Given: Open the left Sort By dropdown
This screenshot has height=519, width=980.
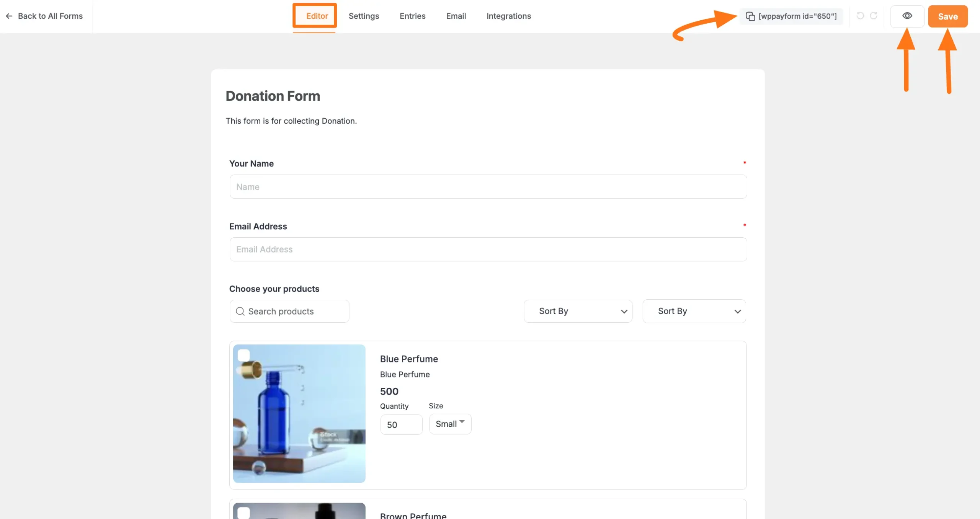Looking at the screenshot, I should (x=577, y=311).
